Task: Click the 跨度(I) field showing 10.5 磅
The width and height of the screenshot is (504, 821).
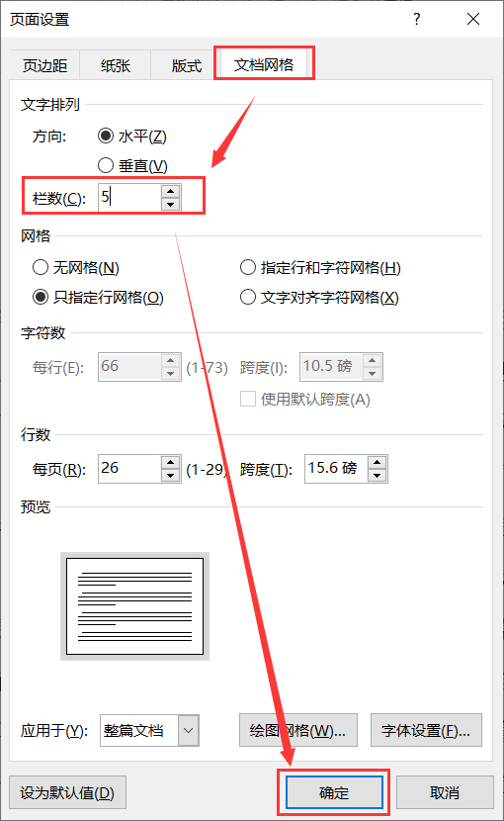Action: click(331, 367)
